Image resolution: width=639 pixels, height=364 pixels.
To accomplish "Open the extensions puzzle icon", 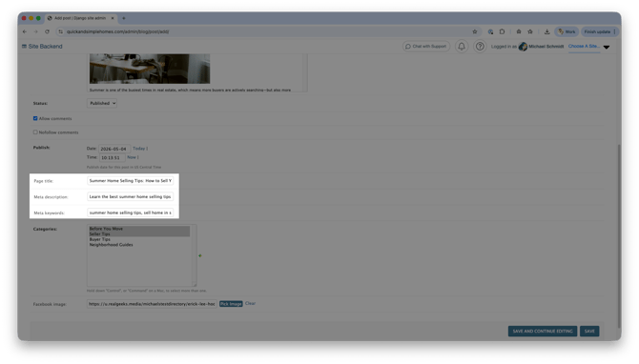I will (x=502, y=31).
